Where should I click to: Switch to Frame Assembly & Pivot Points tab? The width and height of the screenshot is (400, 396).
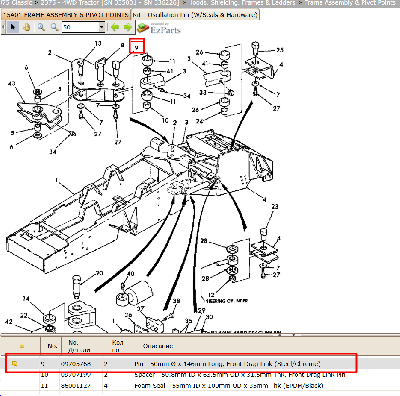[x=67, y=15]
